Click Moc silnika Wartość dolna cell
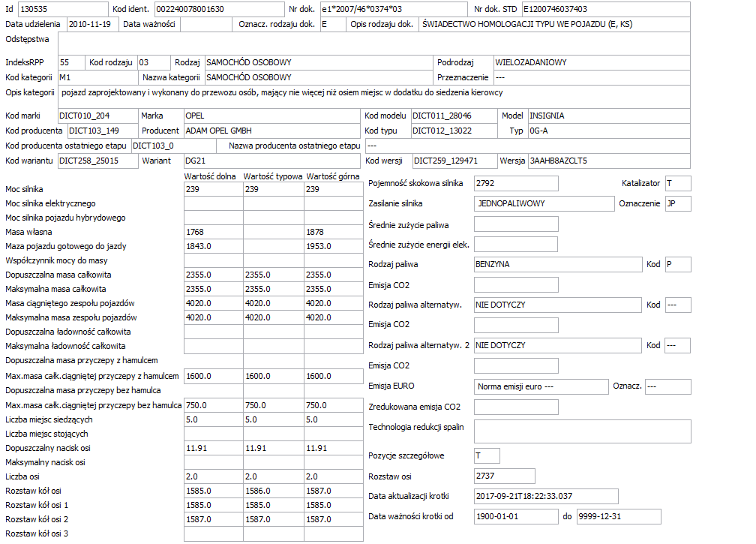 click(214, 189)
